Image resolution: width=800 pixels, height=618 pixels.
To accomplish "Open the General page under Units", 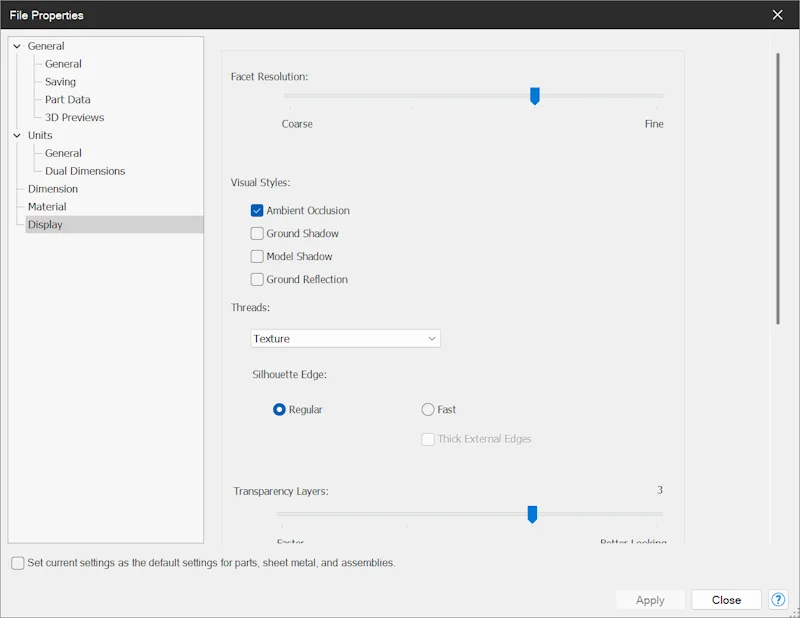I will click(63, 153).
